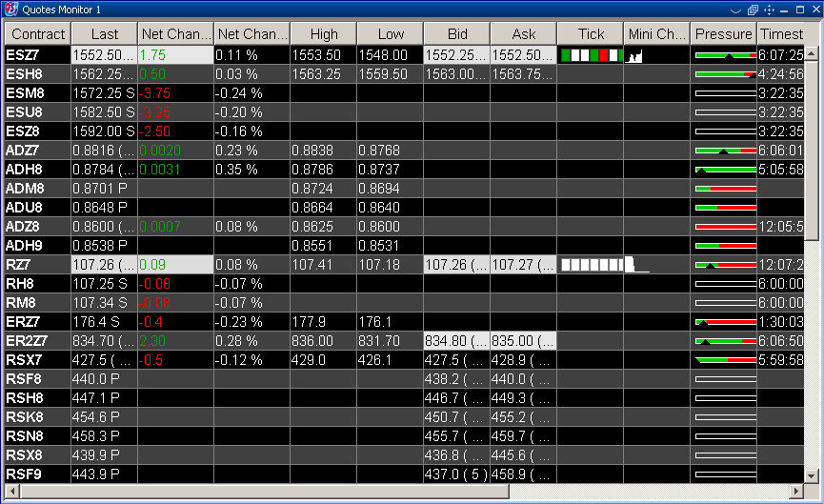Select the ADM8 contract cell
The image size is (824, 504).
click(x=38, y=189)
